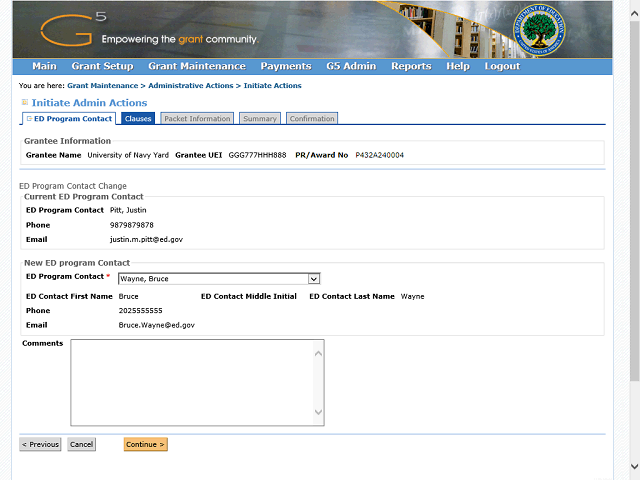
Task: Open the ED Program Contact dropdown
Action: click(x=313, y=279)
